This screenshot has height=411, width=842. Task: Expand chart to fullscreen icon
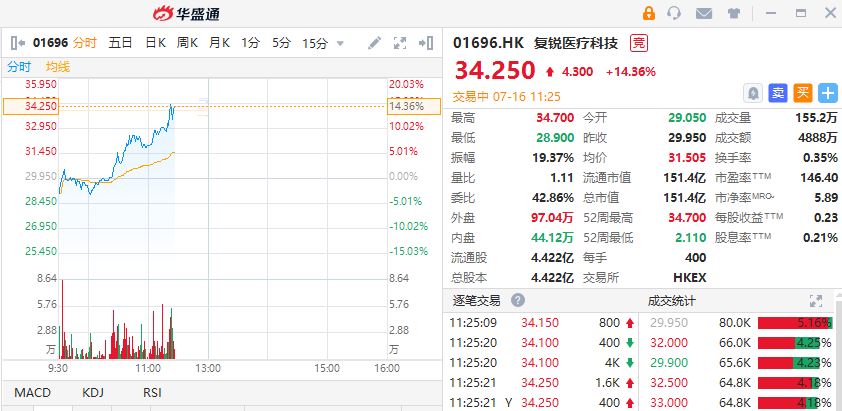click(x=400, y=43)
